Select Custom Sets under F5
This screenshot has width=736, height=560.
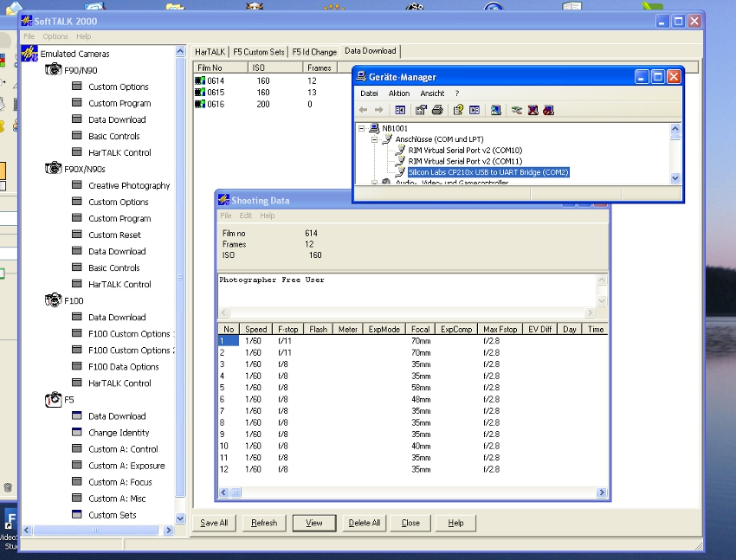coord(113,515)
